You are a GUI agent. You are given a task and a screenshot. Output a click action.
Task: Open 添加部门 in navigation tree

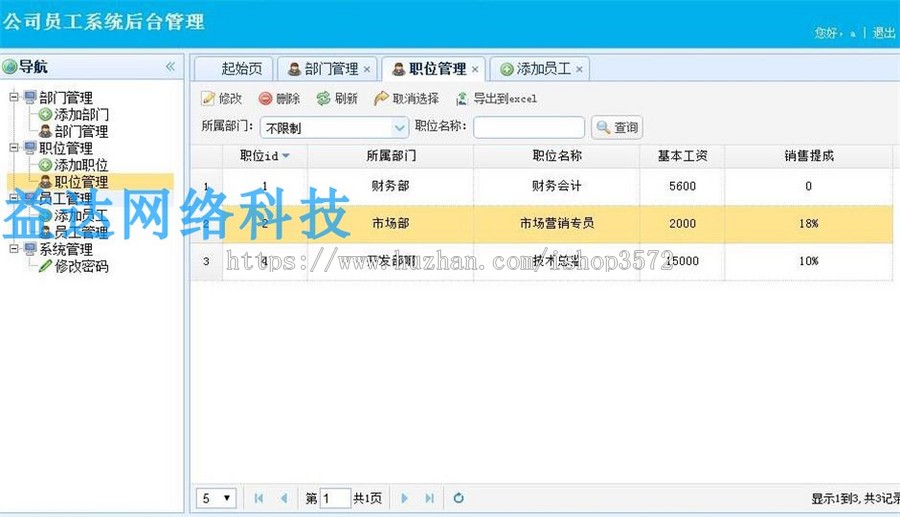[81, 115]
